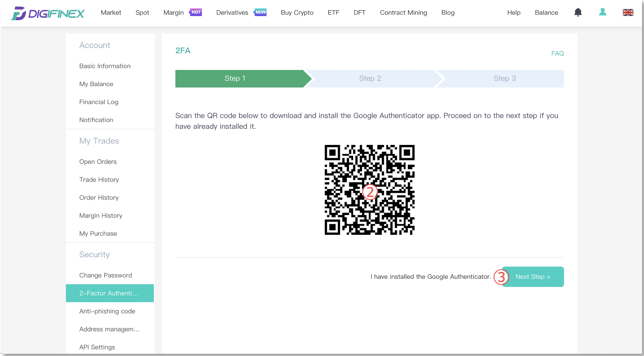Open Address management in sidebar
This screenshot has height=356, width=644.
[x=109, y=329]
